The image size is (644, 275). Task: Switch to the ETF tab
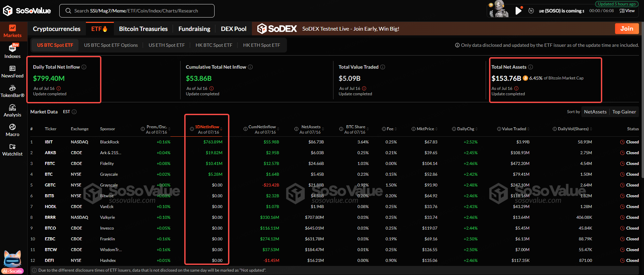(99, 29)
